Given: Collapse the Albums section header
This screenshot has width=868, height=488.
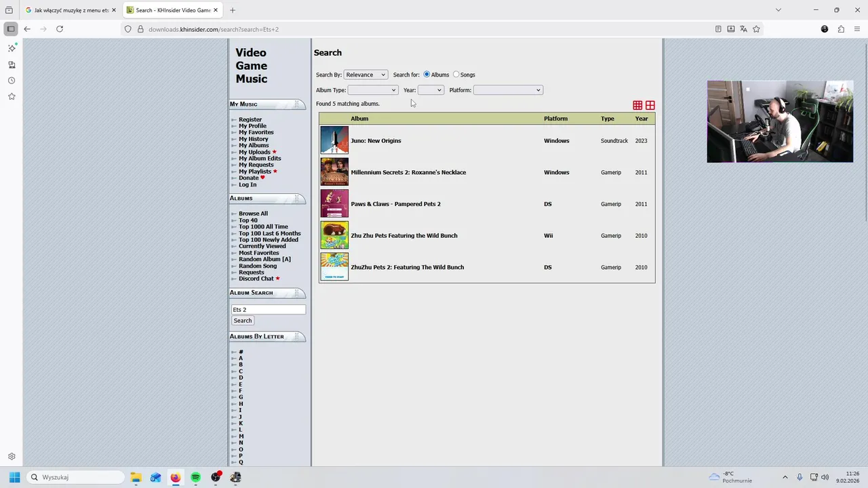Looking at the screenshot, I should [x=267, y=199].
